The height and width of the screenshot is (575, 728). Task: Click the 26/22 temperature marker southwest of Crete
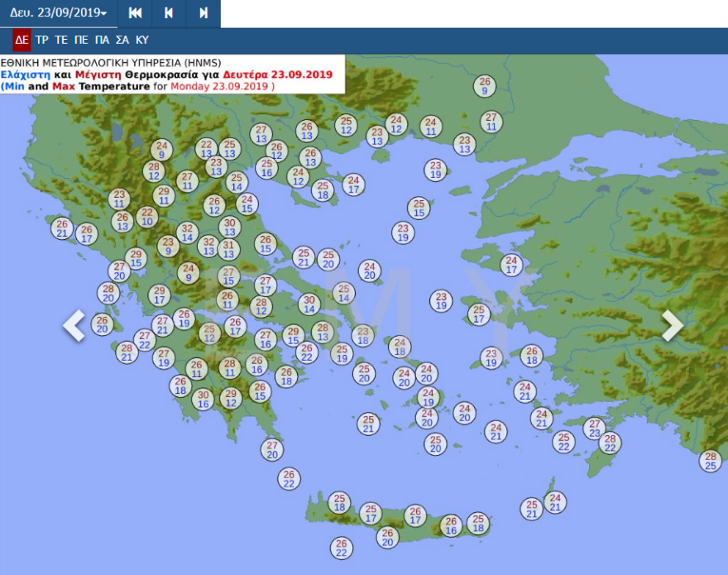341,548
